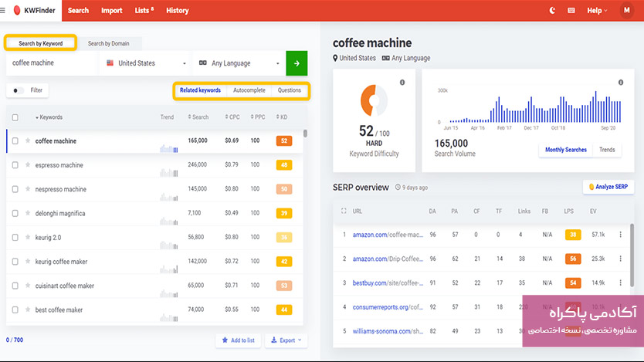Screen dimensions: 644x362
Task: Open the United States country dropdown
Action: [145, 63]
